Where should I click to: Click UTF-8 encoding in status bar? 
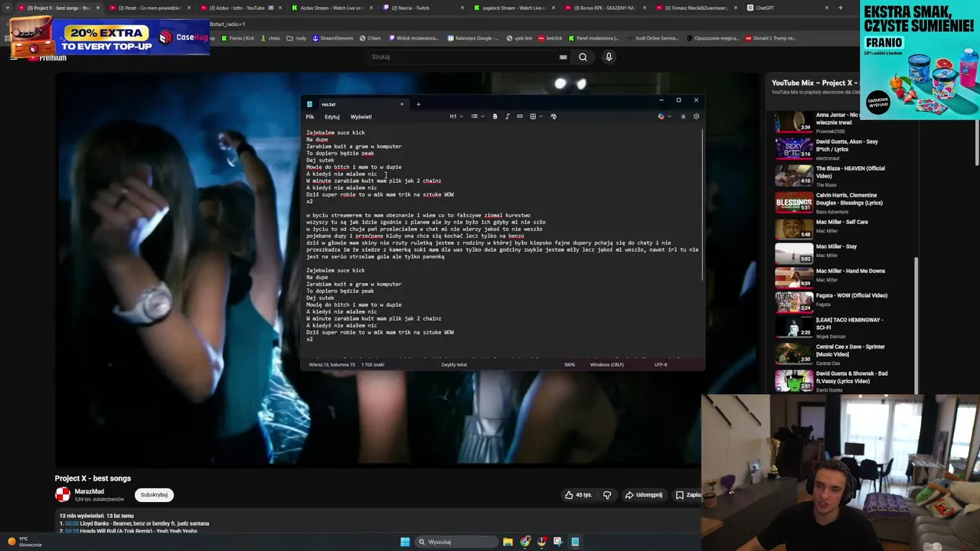[661, 364]
